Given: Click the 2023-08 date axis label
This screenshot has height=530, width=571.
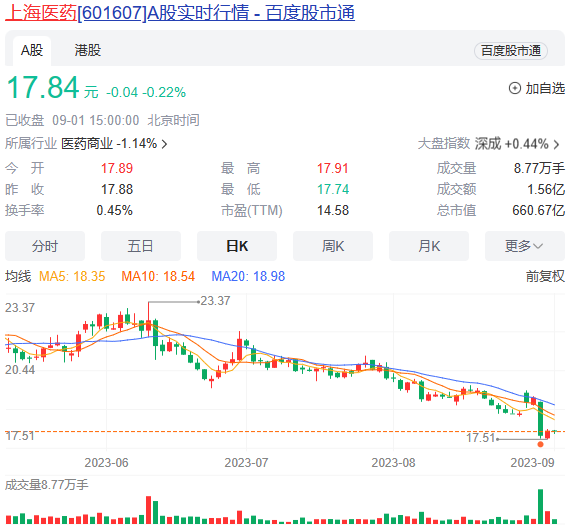Looking at the screenshot, I should [393, 463].
